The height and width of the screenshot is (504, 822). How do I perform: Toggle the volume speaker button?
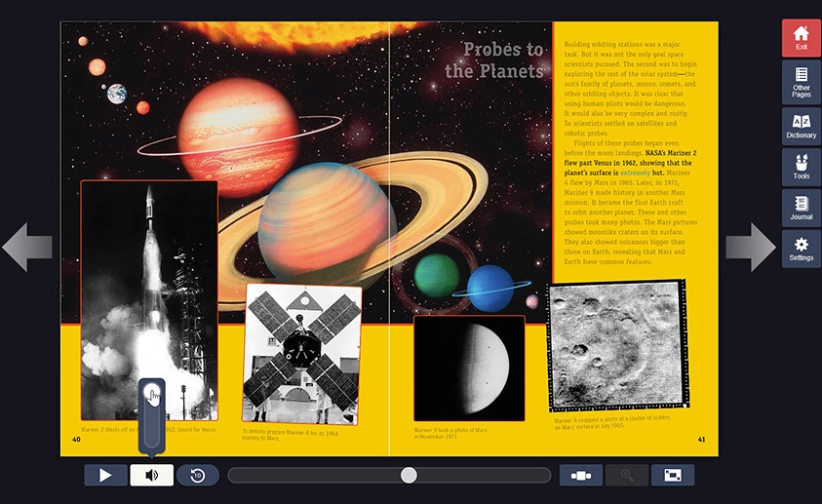tap(151, 475)
